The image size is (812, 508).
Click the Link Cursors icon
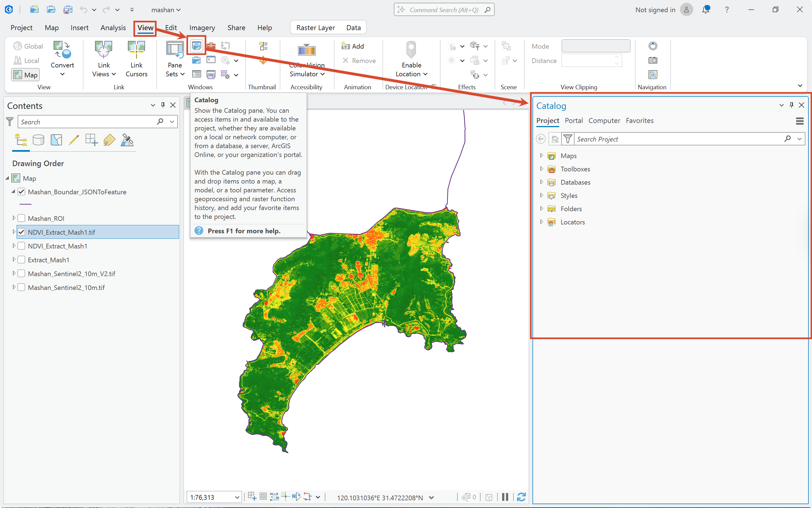coord(136,50)
